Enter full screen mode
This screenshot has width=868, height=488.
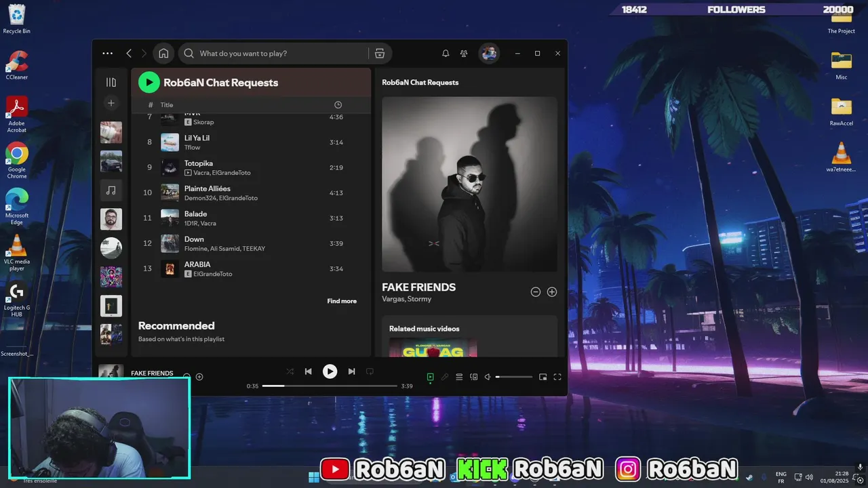coord(557,377)
